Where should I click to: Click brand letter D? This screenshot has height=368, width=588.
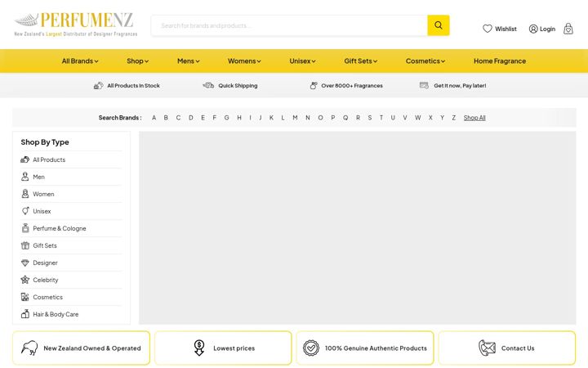(191, 118)
